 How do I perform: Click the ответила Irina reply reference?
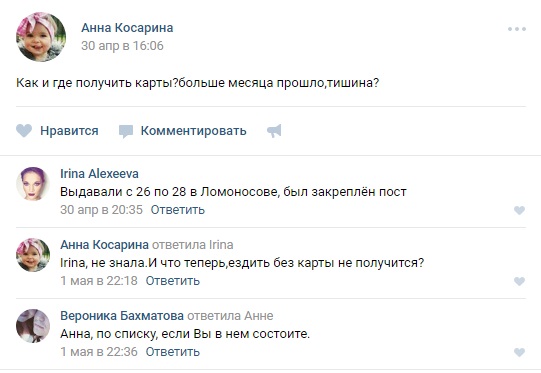coord(193,245)
